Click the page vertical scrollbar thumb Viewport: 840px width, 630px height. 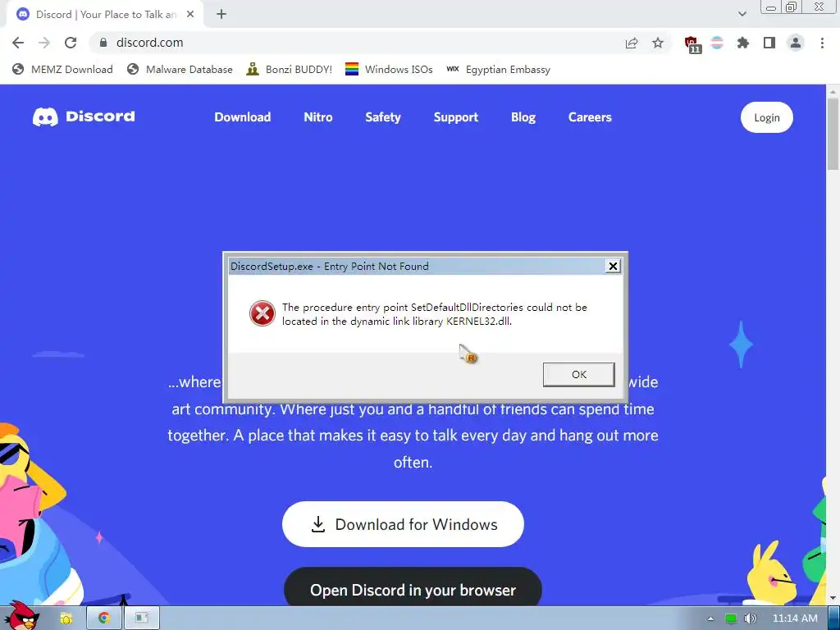pyautogui.click(x=833, y=134)
